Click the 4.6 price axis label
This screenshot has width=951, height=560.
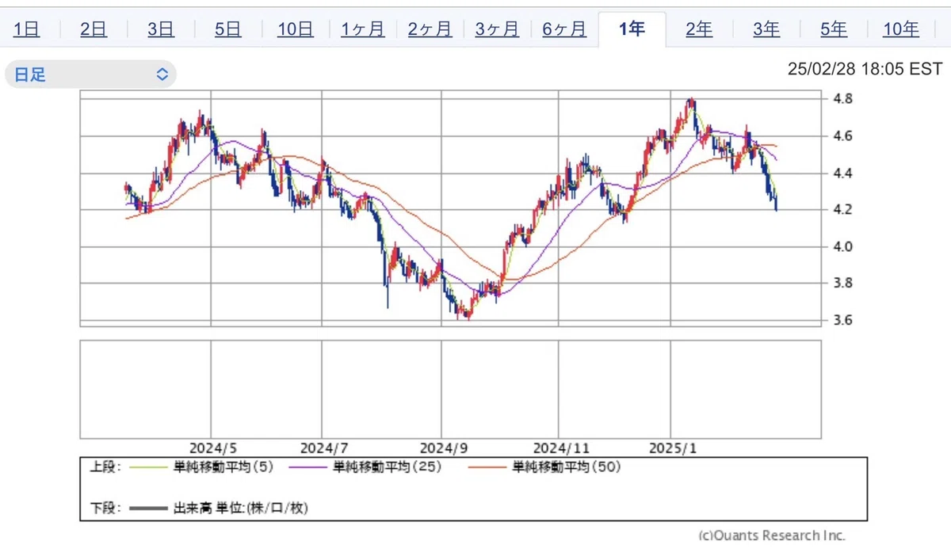pyautogui.click(x=842, y=136)
